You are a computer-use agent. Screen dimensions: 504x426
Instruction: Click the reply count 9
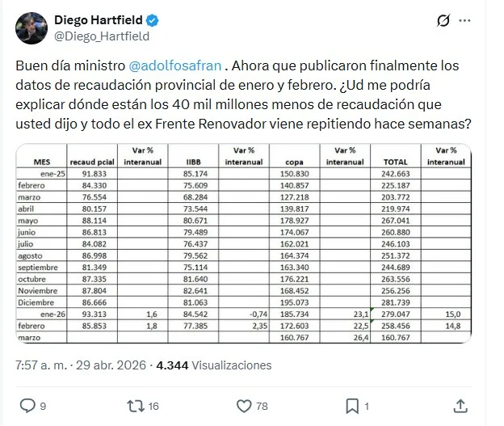coord(44,406)
